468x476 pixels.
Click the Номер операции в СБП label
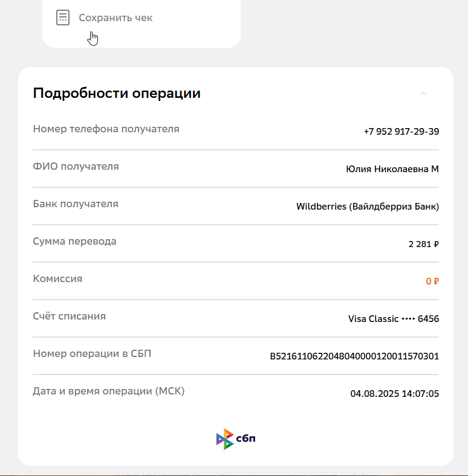[92, 353]
